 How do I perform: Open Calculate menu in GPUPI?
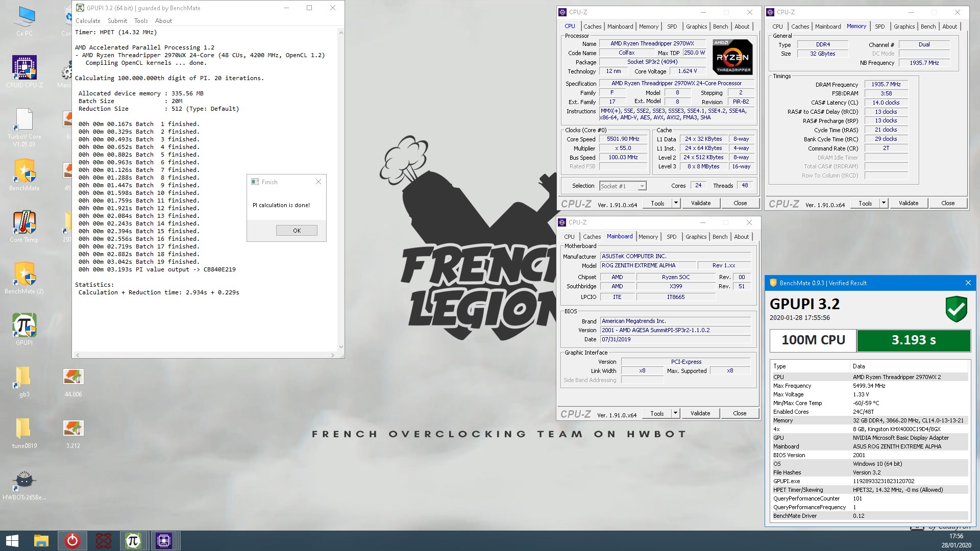[x=88, y=21]
